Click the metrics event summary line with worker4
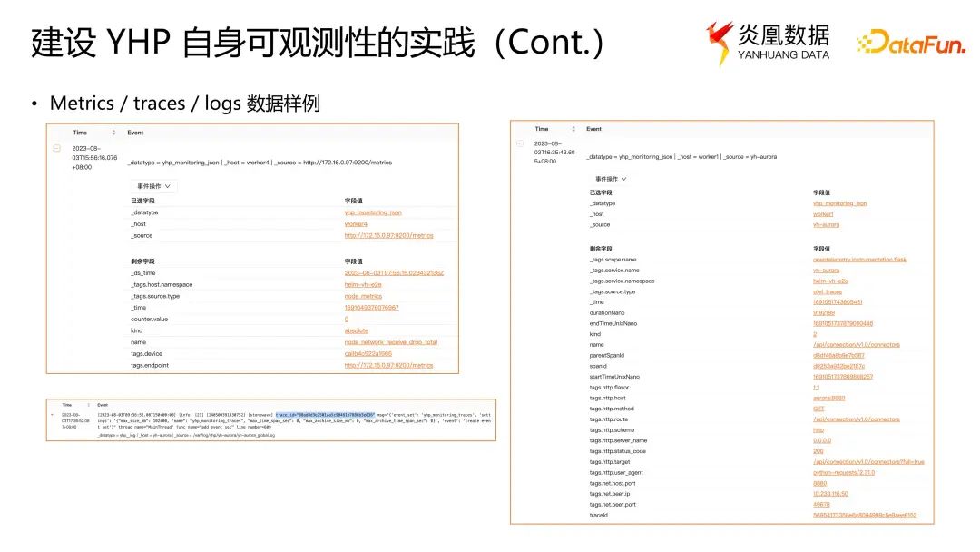The image size is (980, 552). 260,163
